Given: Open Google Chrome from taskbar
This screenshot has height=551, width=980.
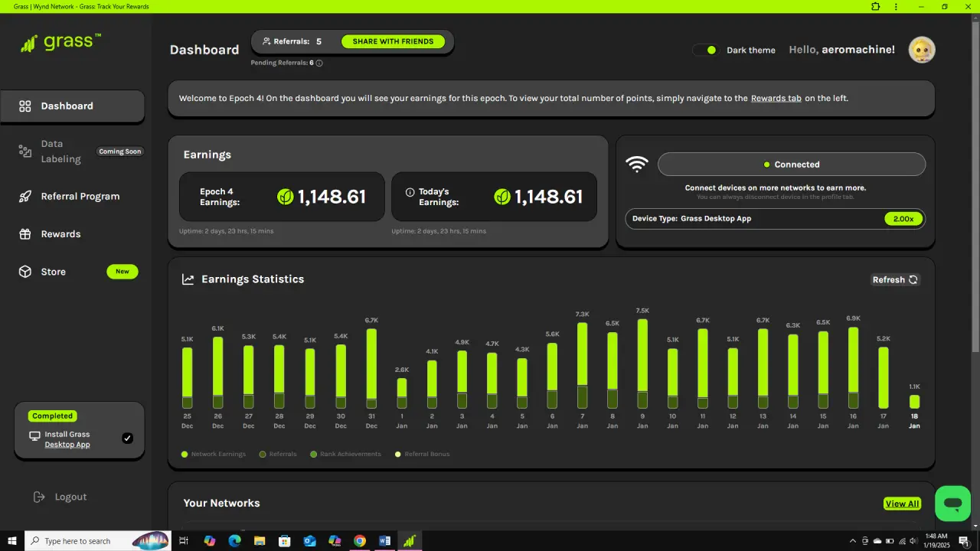Looking at the screenshot, I should tap(360, 541).
